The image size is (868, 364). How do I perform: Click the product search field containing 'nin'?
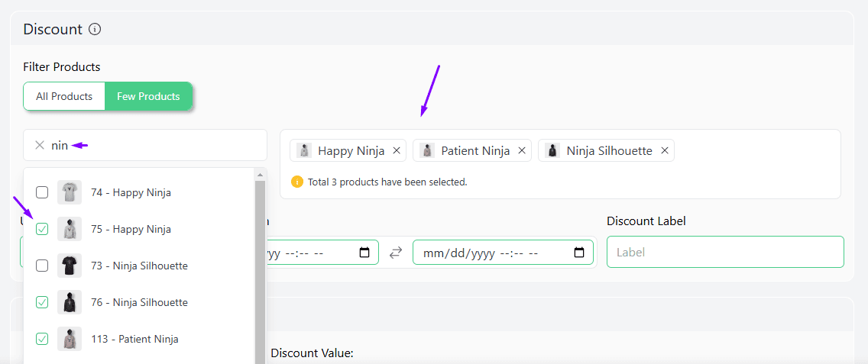click(x=145, y=146)
